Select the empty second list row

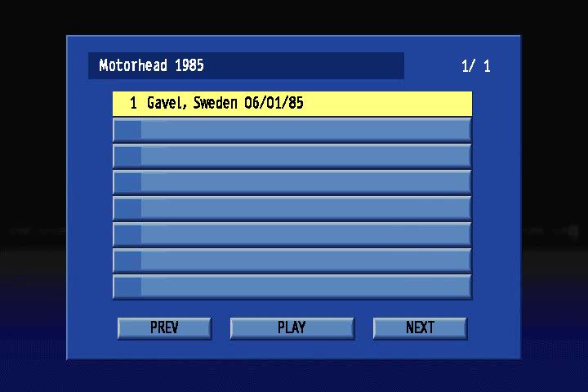[x=292, y=130]
